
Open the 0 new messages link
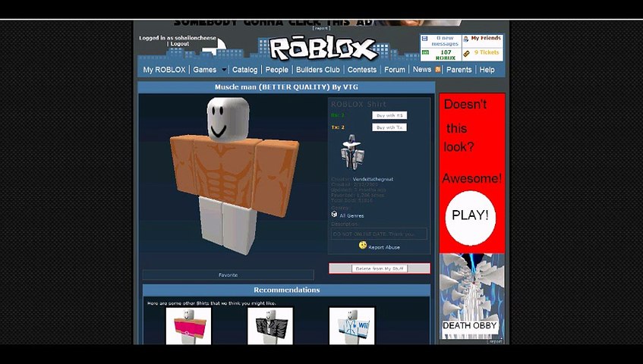click(x=445, y=41)
